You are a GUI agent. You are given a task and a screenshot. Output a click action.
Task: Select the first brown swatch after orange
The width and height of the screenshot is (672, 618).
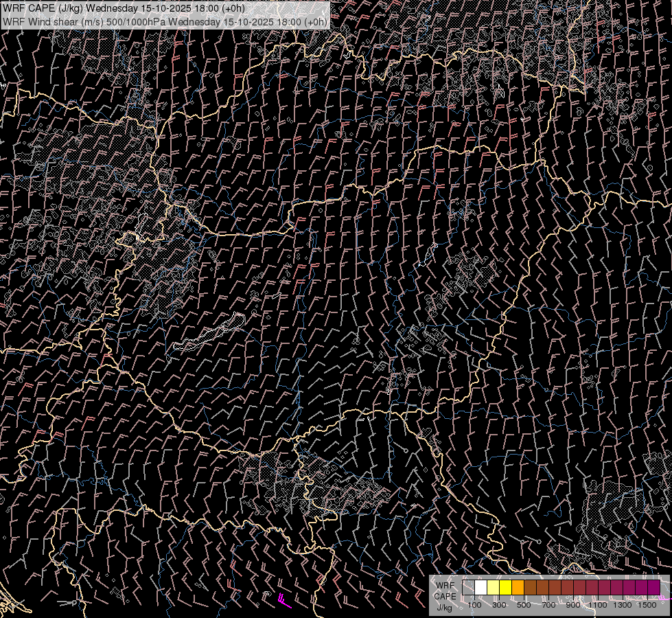pyautogui.click(x=530, y=588)
